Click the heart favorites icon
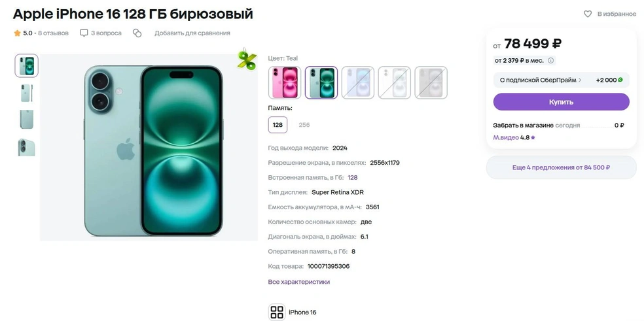This screenshot has width=644, height=321. click(588, 14)
